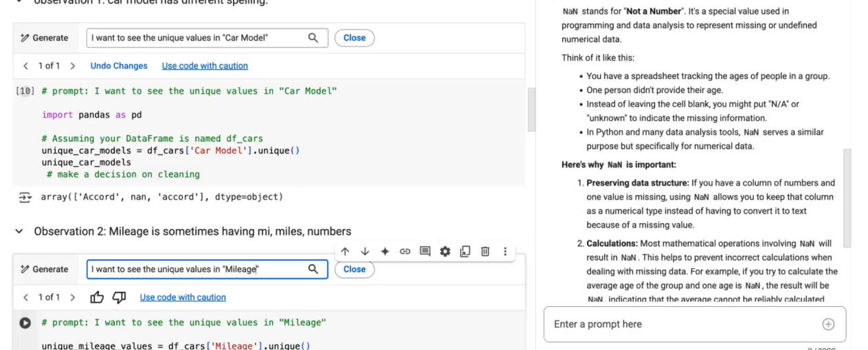Screen dimensions: 868x350
Task: Click Generate in the Mileage prompt bar
Action: (x=45, y=269)
